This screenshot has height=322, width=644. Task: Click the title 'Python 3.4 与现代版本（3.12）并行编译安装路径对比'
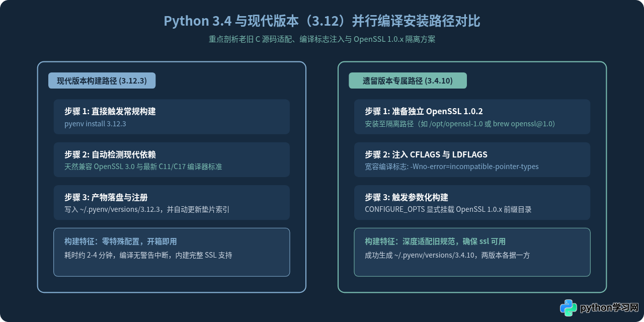click(322, 21)
